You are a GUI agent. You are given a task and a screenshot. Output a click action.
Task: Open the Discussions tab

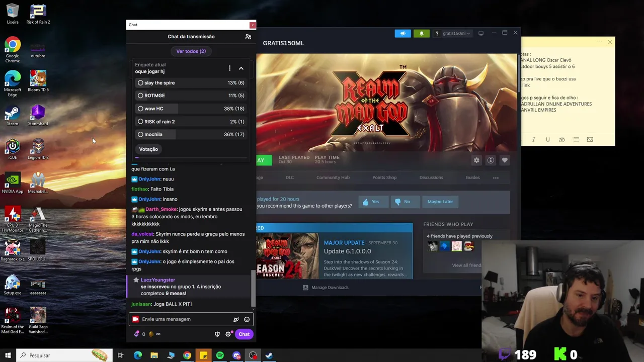point(431,177)
